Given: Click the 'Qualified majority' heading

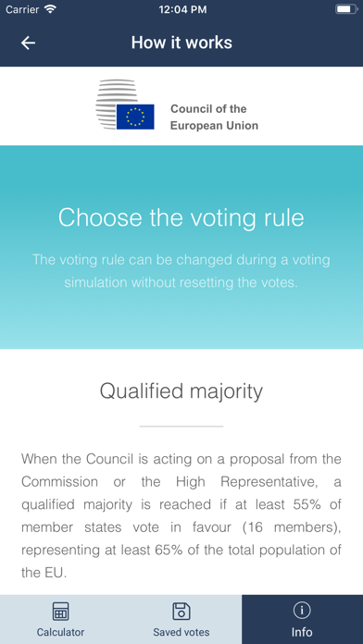Looking at the screenshot, I should pyautogui.click(x=181, y=391).
